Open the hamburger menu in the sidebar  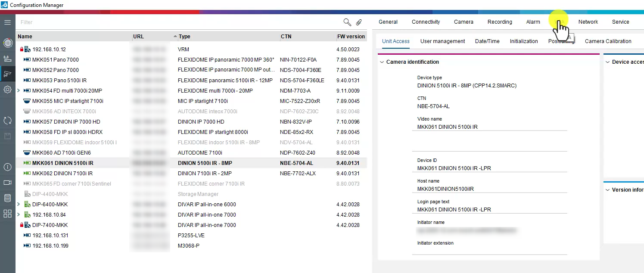(x=7, y=22)
